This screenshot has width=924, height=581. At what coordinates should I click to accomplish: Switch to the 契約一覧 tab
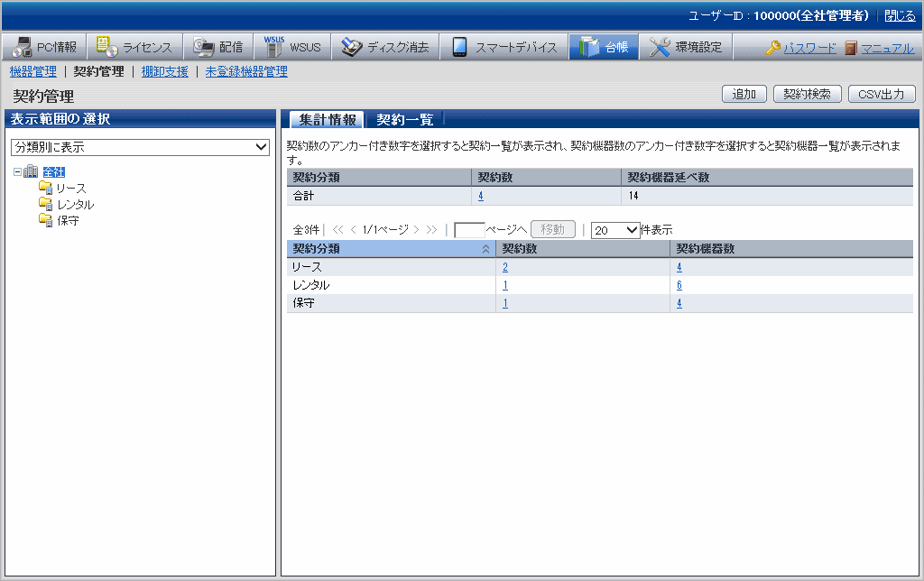tap(404, 120)
